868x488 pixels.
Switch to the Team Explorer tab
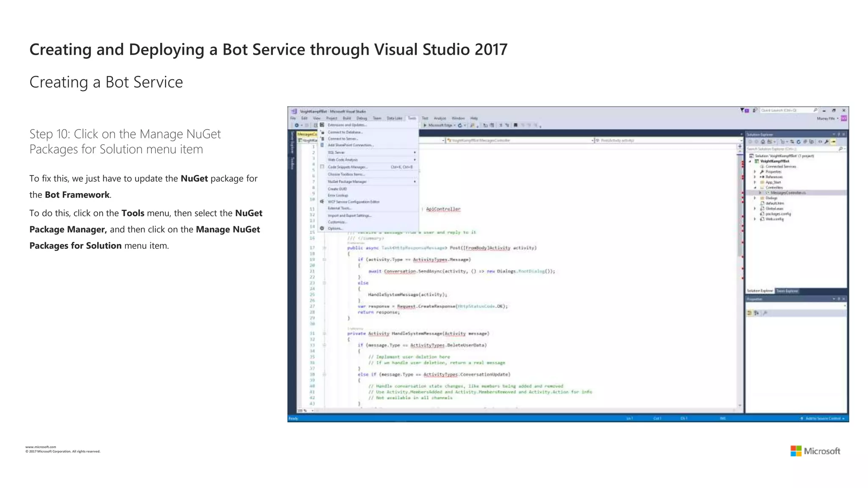click(x=787, y=291)
